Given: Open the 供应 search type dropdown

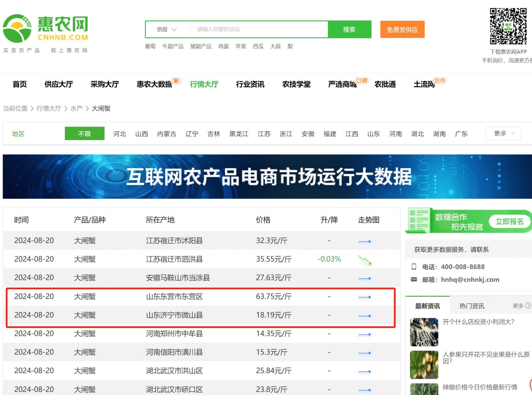Looking at the screenshot, I should [167, 29].
